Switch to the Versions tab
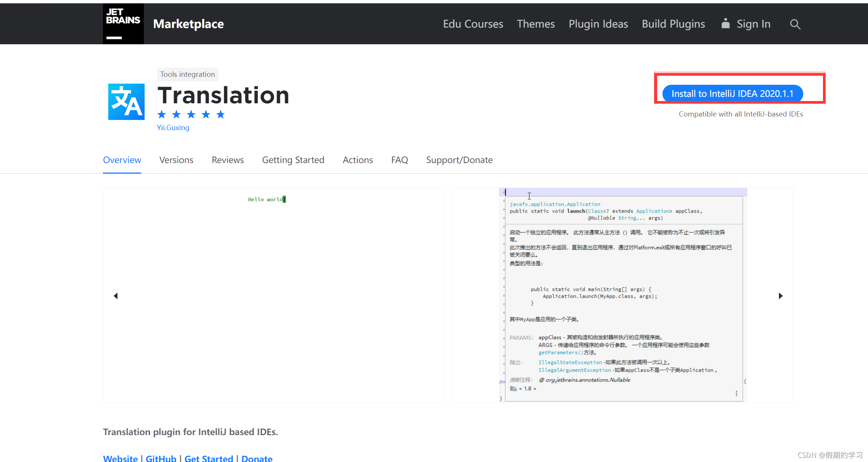This screenshot has height=462, width=868. (x=176, y=160)
